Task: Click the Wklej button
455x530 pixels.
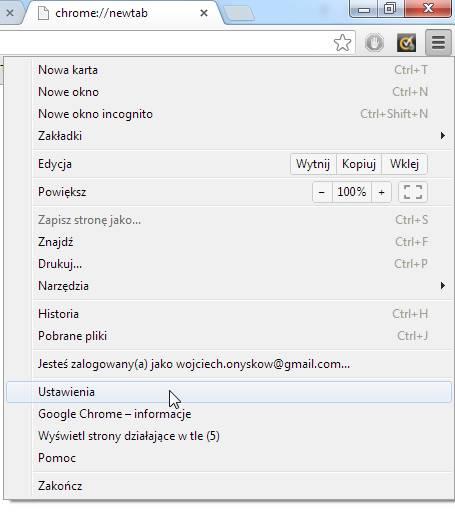Action: pos(404,164)
